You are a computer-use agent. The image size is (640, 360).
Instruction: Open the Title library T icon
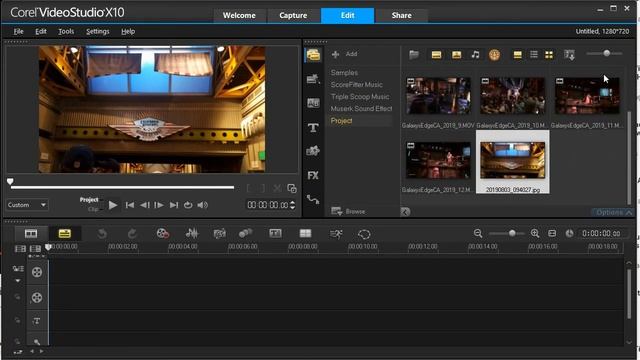(313, 128)
